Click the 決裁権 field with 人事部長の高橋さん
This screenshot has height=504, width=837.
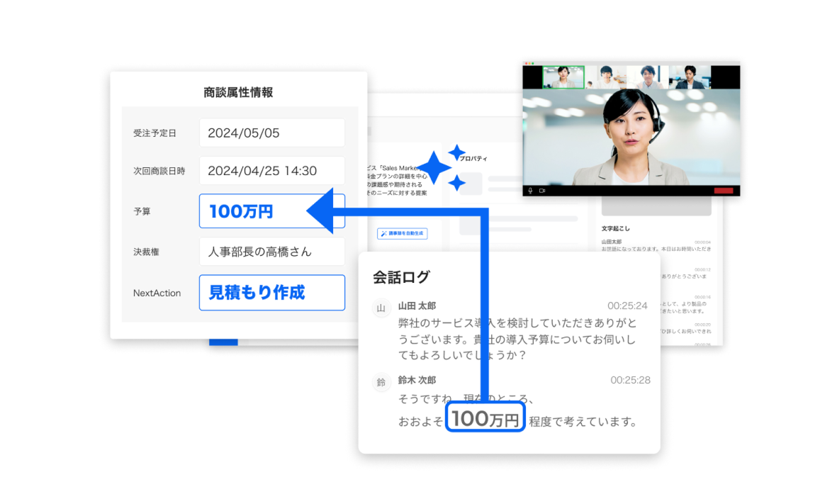(x=271, y=252)
